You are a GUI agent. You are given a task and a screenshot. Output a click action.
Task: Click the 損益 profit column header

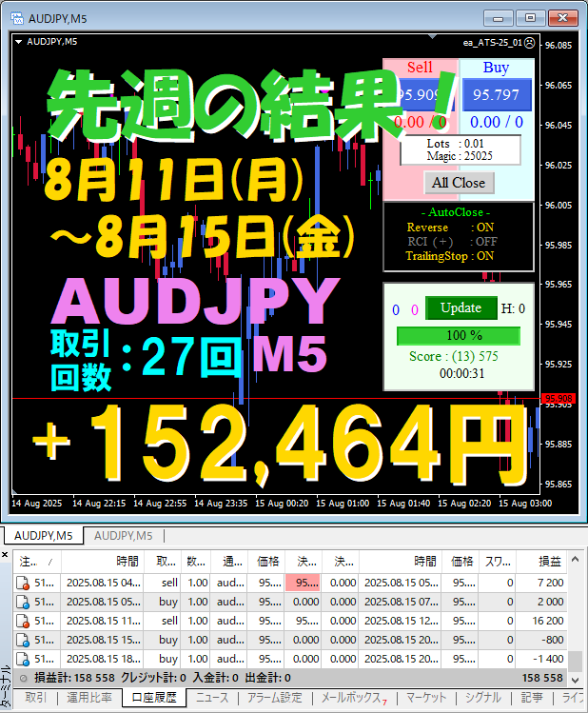click(x=540, y=562)
